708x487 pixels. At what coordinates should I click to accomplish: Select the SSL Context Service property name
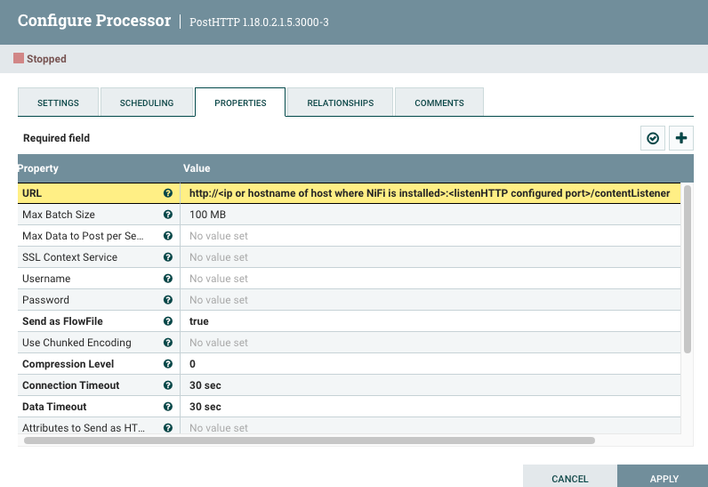pyautogui.click(x=70, y=257)
